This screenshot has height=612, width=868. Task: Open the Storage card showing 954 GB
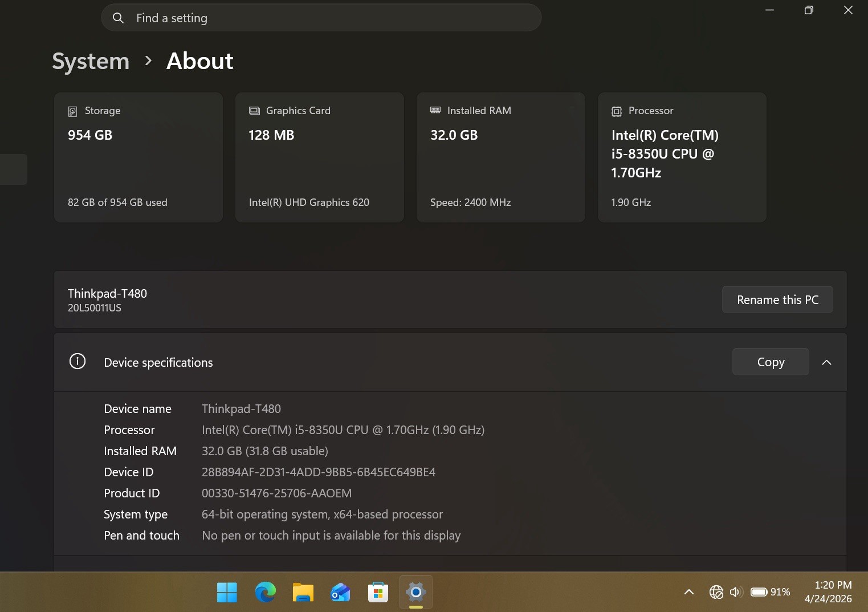tap(138, 157)
